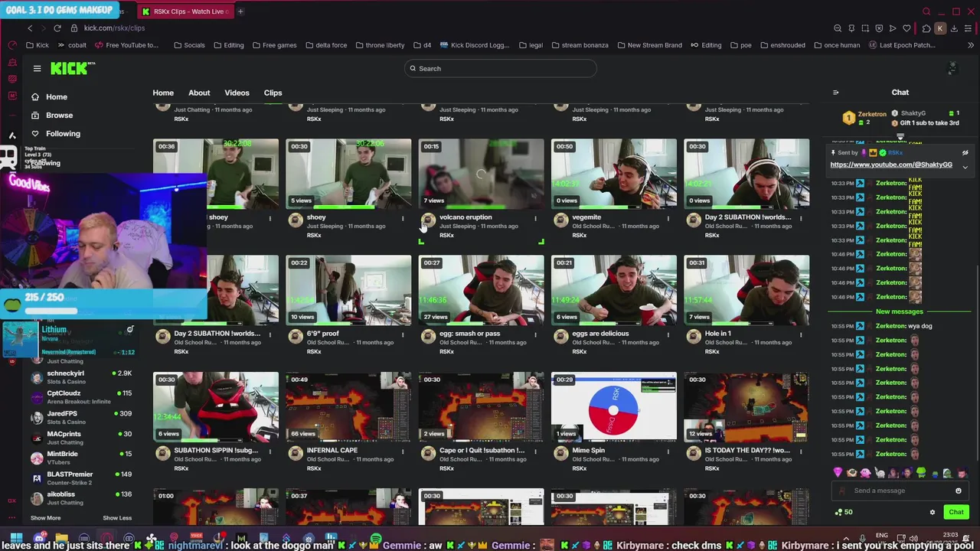Open options menu for the 00:30 shoey clip
Screen dimensions: 980x551
click(x=403, y=218)
